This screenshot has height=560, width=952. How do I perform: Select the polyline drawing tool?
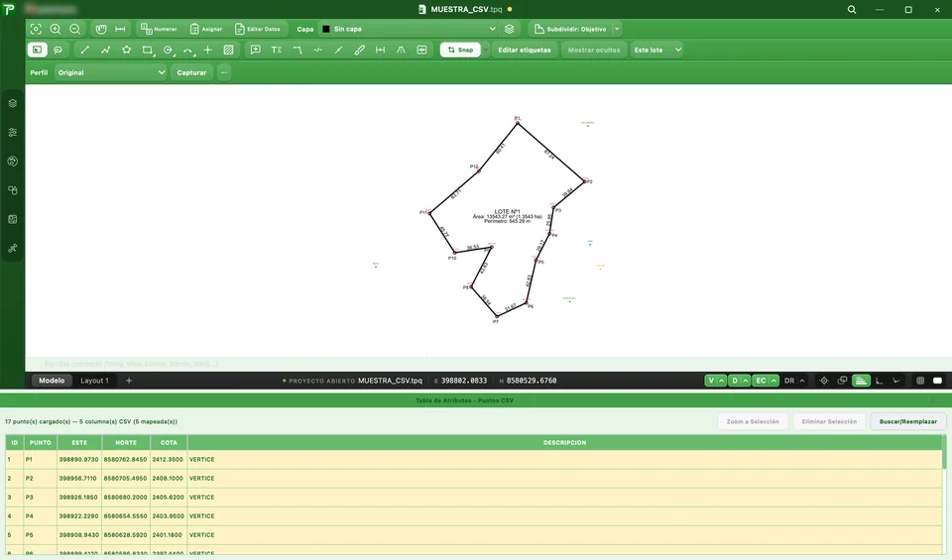click(x=106, y=50)
